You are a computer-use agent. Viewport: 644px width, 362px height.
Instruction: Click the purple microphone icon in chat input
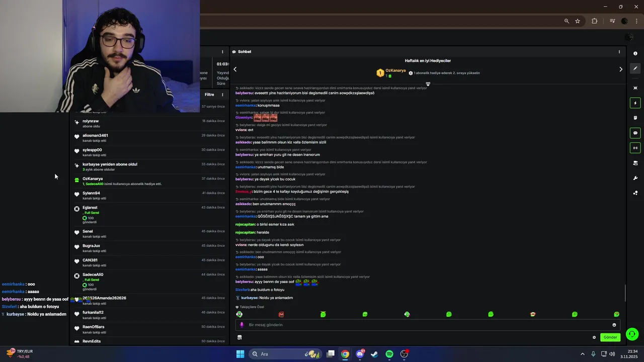pyautogui.click(x=242, y=325)
